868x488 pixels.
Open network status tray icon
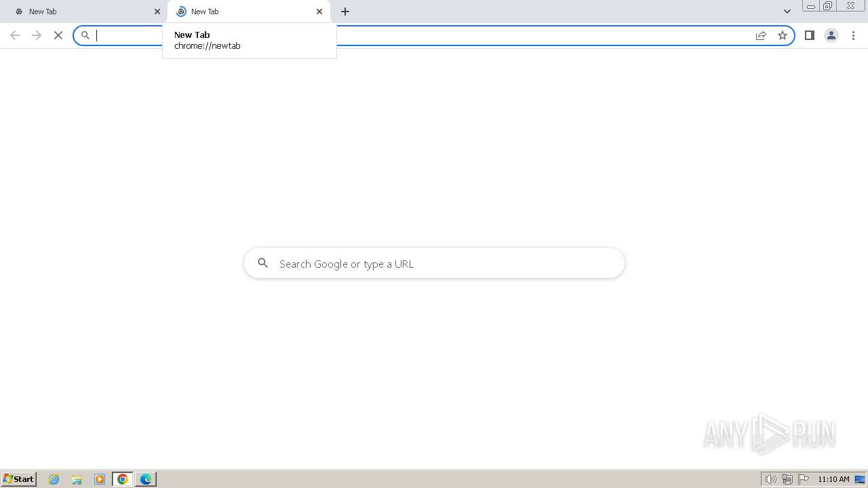[x=787, y=479]
